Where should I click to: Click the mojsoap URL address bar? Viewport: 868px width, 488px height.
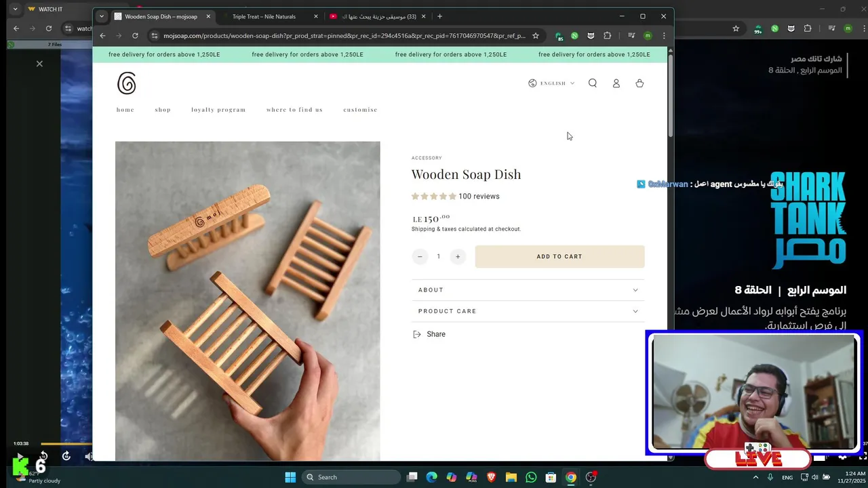tap(344, 36)
